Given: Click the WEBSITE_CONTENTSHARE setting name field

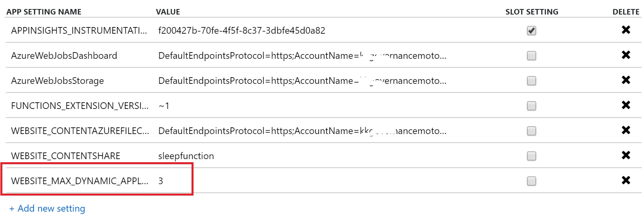Looking at the screenshot, I should (66, 156).
